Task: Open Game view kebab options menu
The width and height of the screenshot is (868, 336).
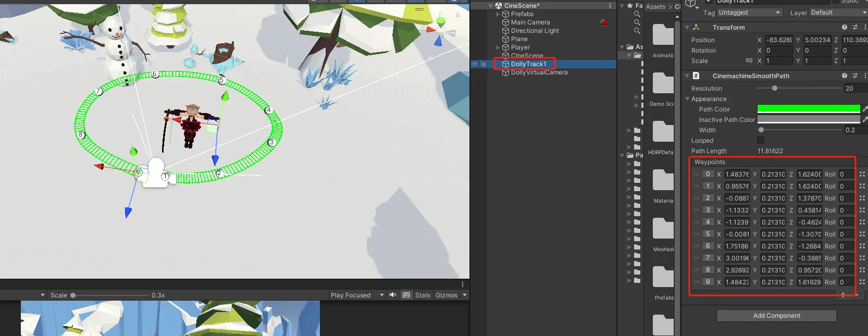Action: click(x=463, y=284)
